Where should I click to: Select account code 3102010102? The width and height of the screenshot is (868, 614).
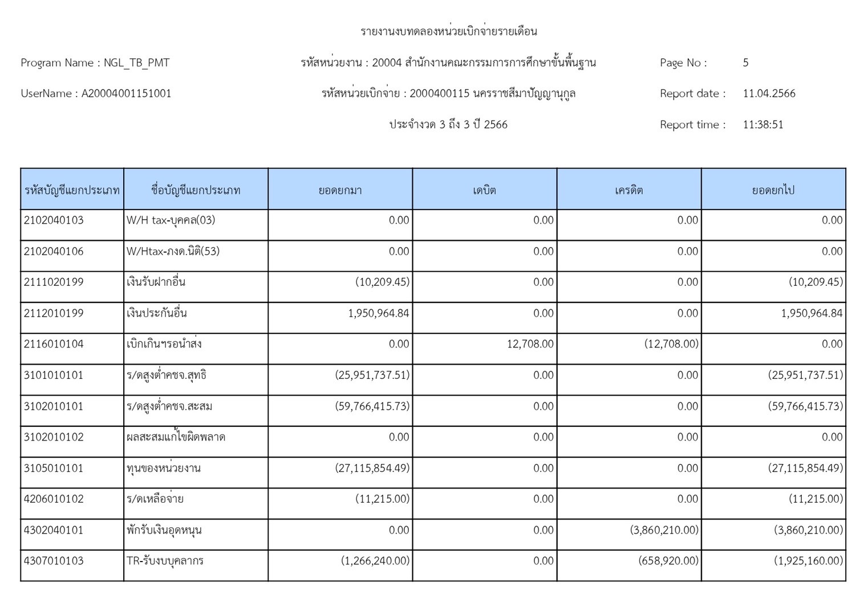(x=54, y=437)
